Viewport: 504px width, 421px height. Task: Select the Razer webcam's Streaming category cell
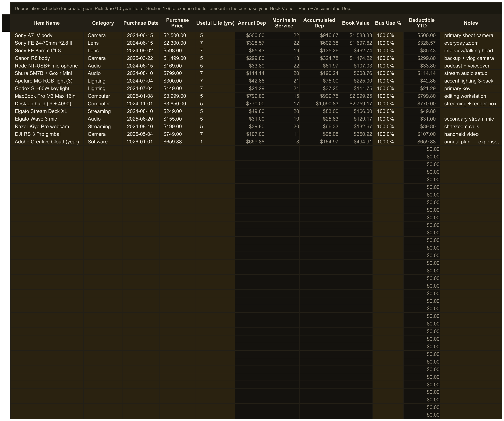(103, 127)
